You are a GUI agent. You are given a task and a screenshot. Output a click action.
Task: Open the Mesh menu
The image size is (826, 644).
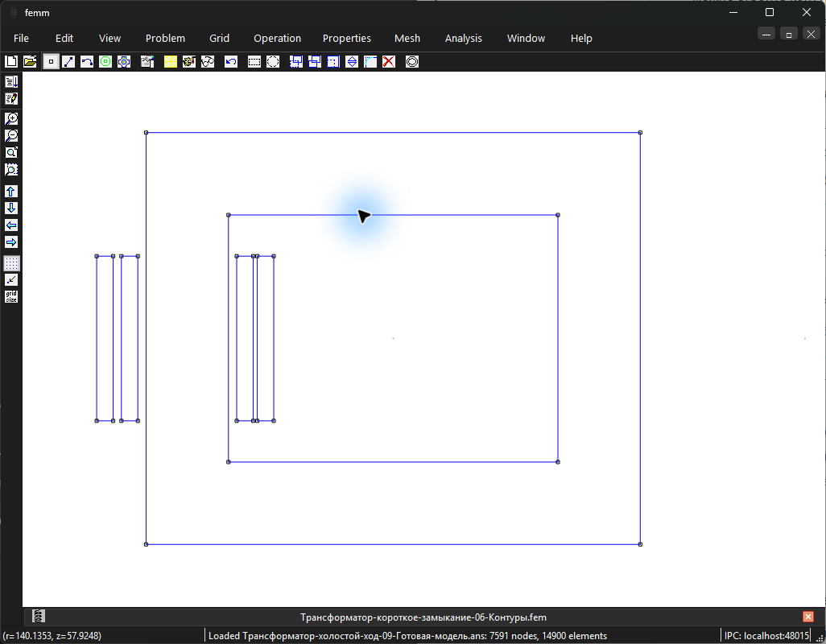[x=407, y=39]
